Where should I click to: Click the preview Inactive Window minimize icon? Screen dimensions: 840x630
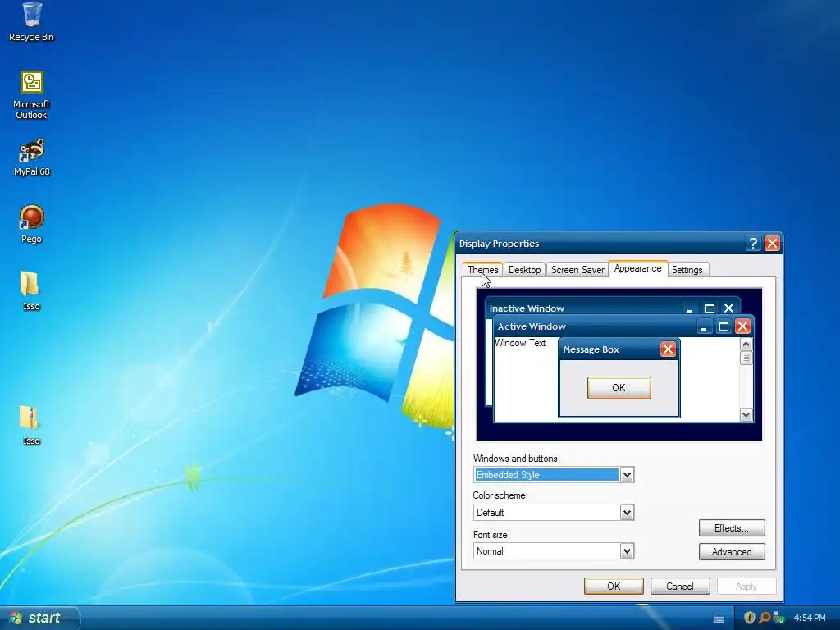(689, 308)
